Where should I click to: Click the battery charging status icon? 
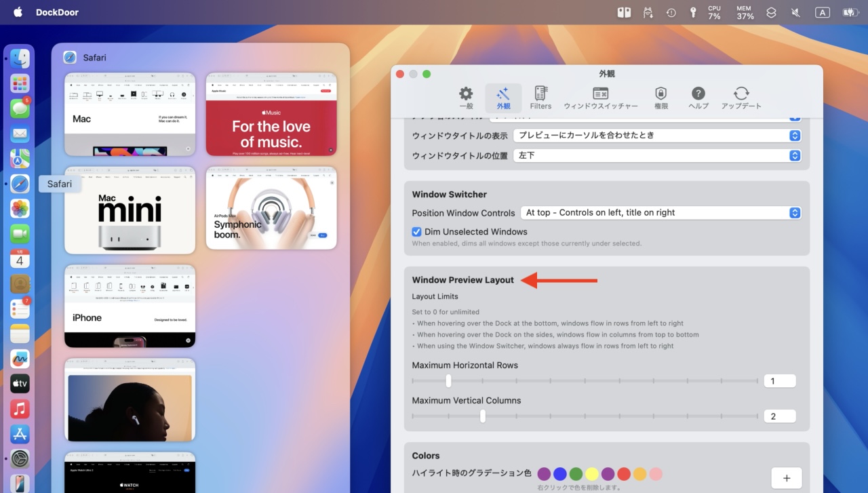click(x=850, y=12)
